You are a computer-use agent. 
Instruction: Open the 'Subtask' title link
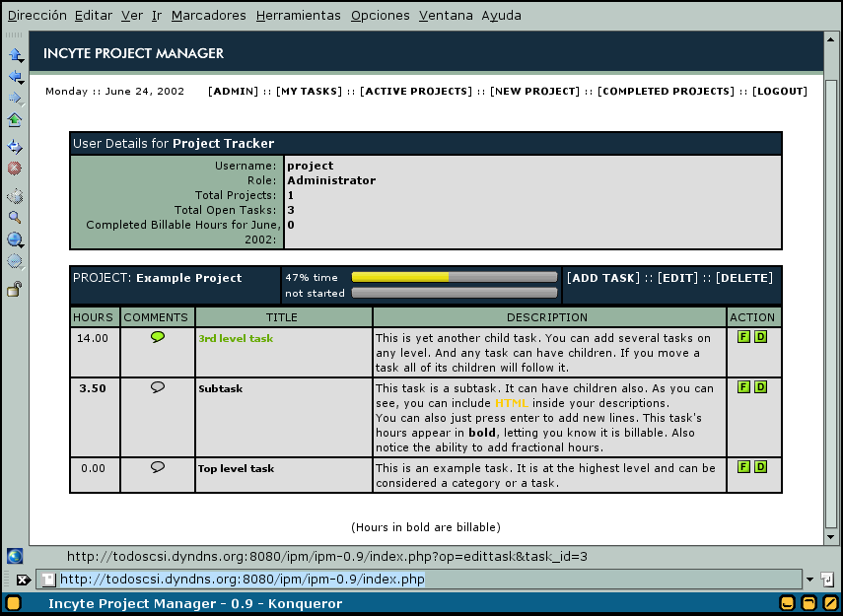tap(221, 388)
